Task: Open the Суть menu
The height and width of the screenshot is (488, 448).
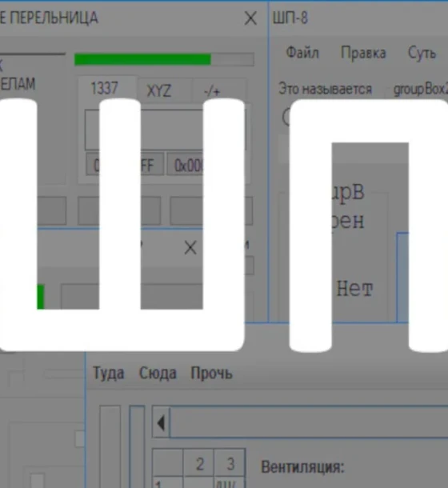Action: point(422,53)
